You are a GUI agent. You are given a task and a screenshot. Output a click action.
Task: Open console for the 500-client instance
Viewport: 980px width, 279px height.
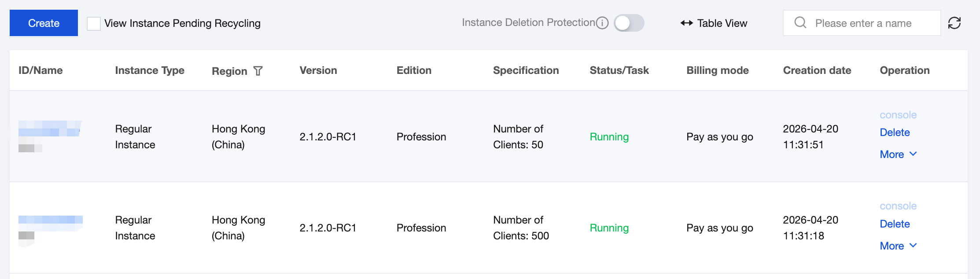coord(898,206)
